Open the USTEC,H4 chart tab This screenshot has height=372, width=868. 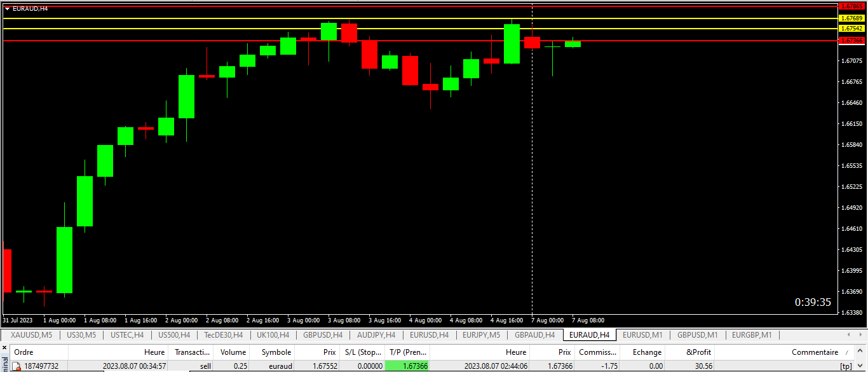127,335
